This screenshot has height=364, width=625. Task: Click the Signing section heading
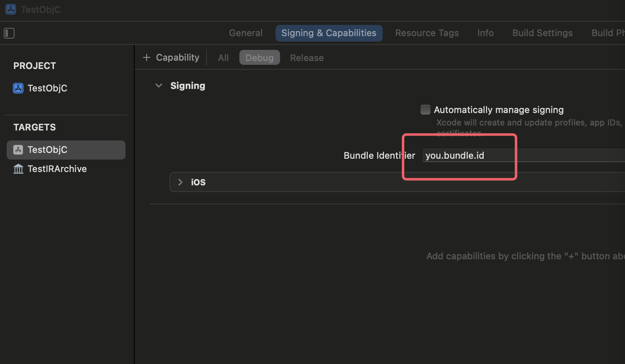tap(188, 86)
